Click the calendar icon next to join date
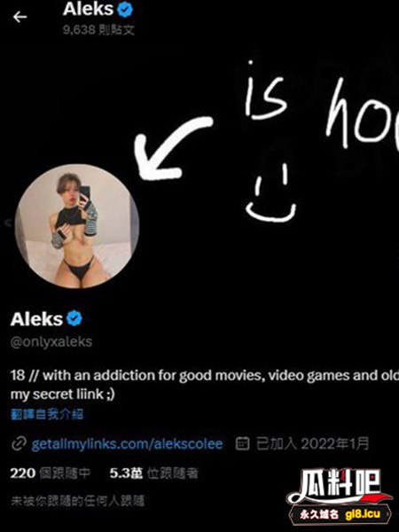The image size is (399, 532). (242, 443)
